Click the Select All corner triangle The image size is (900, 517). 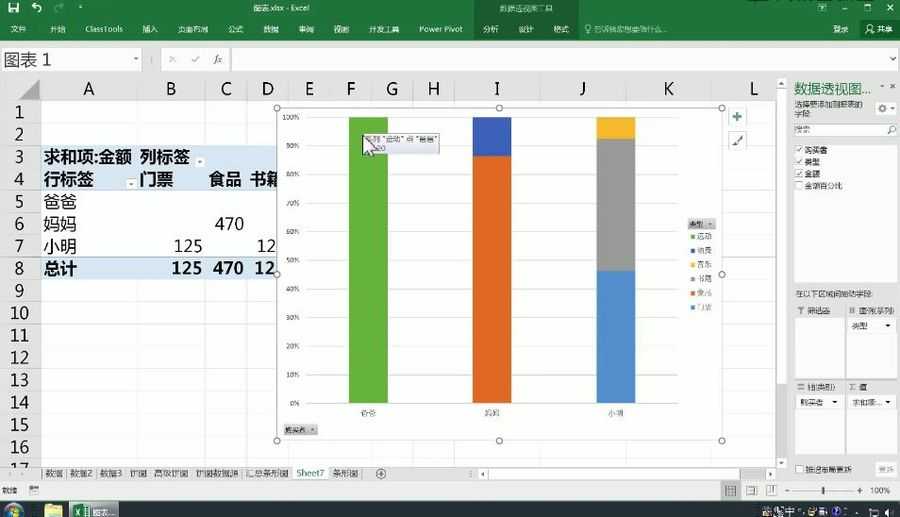(x=28, y=90)
